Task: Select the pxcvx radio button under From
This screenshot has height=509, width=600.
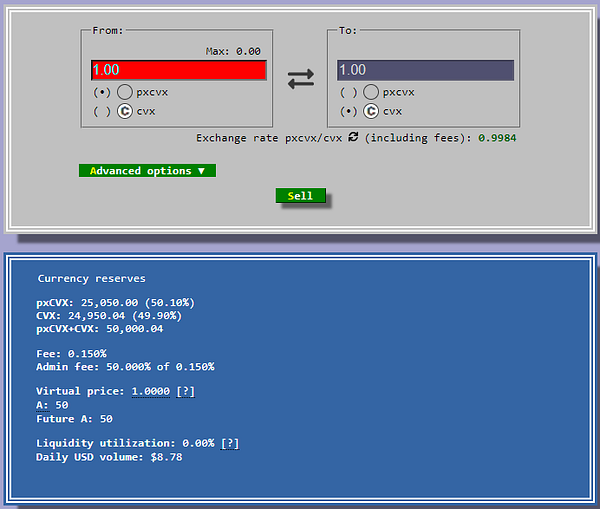Action: (x=102, y=92)
